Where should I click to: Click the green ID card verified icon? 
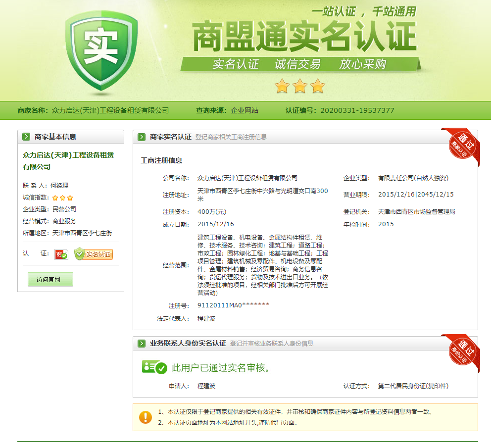(154, 367)
